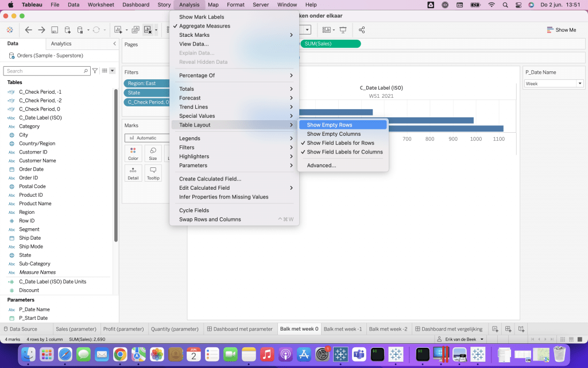588x368 pixels.
Task: Switch to the Balk met week -1 tab
Action: (x=343, y=329)
